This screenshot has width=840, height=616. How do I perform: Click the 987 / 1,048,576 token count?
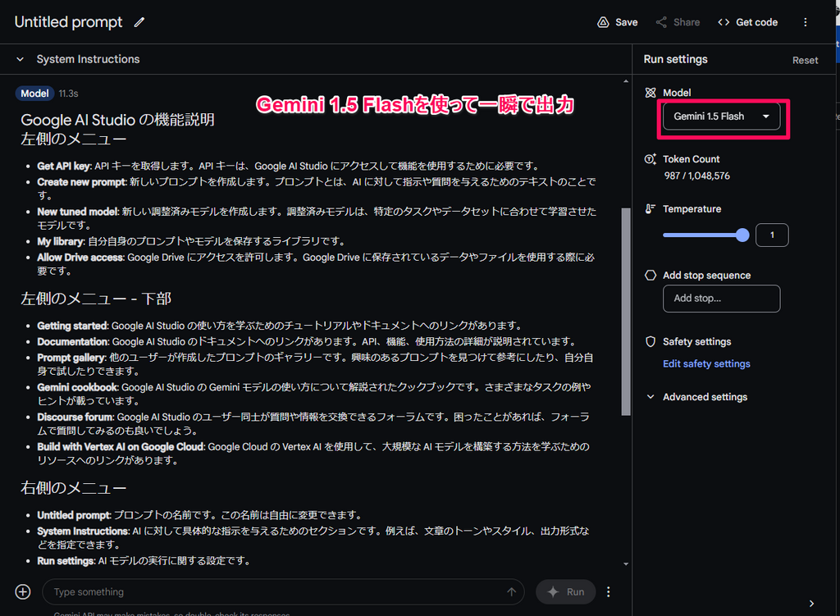tap(697, 176)
